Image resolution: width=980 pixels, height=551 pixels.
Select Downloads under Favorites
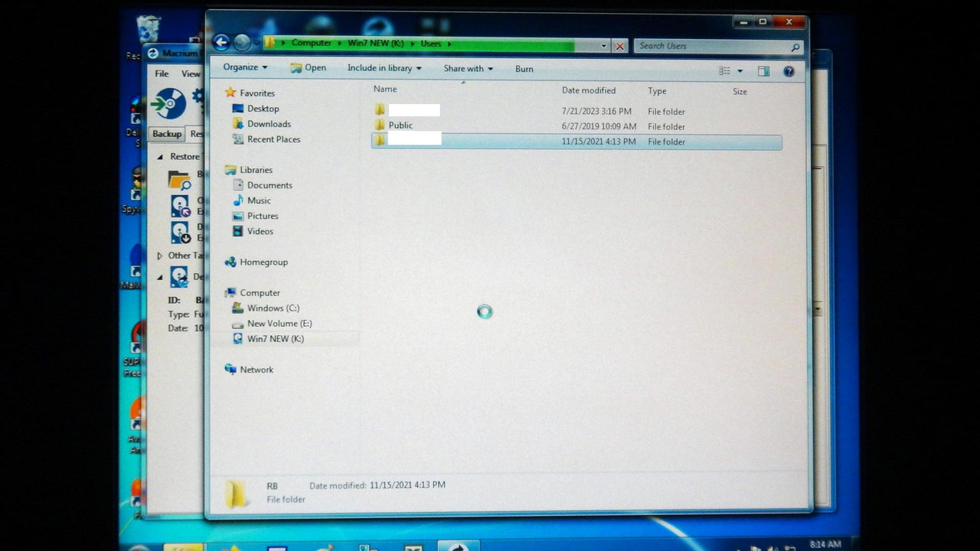[269, 124]
